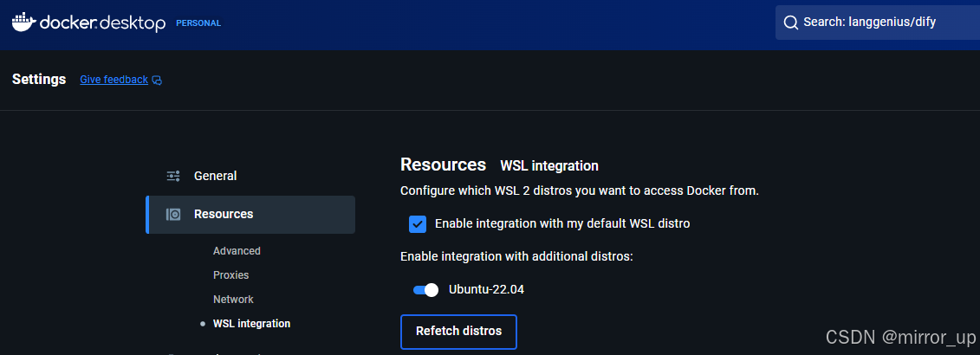Click the Ubuntu-22.04 distro label

(486, 290)
